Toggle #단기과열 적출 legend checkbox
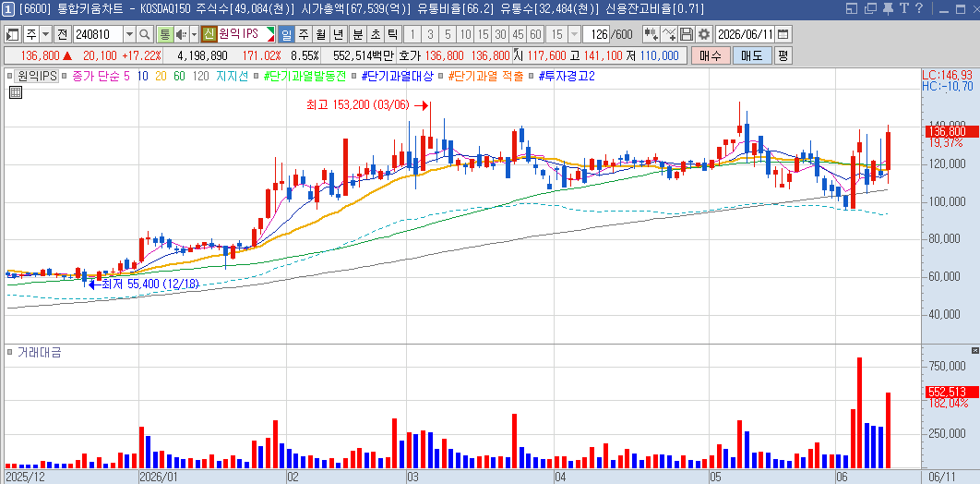The height and width of the screenshot is (484, 980). tap(441, 77)
